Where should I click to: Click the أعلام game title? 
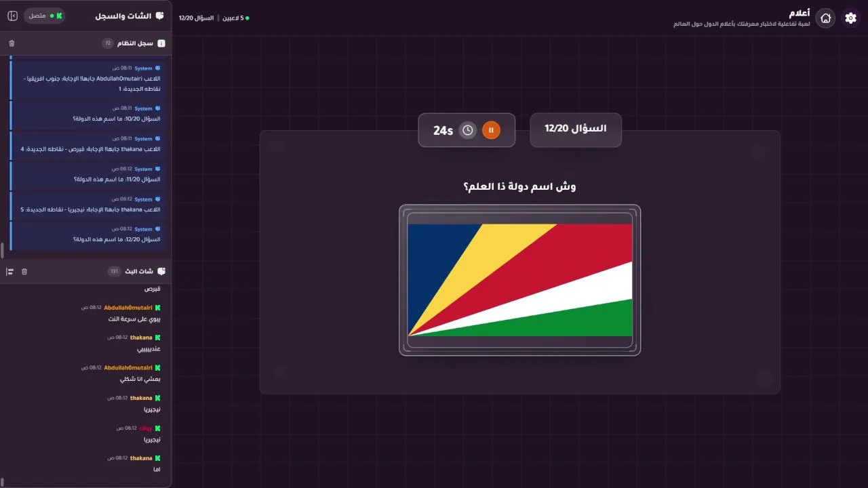click(800, 14)
